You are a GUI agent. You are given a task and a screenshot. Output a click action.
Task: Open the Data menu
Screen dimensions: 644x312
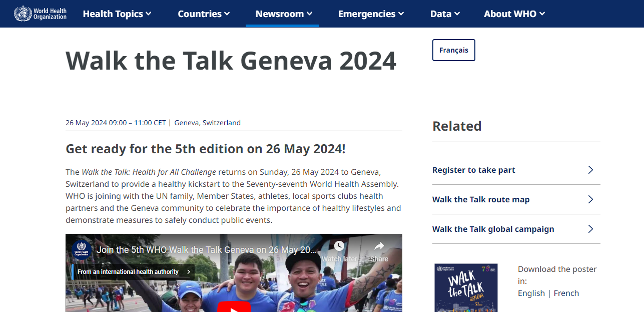pyautogui.click(x=445, y=14)
